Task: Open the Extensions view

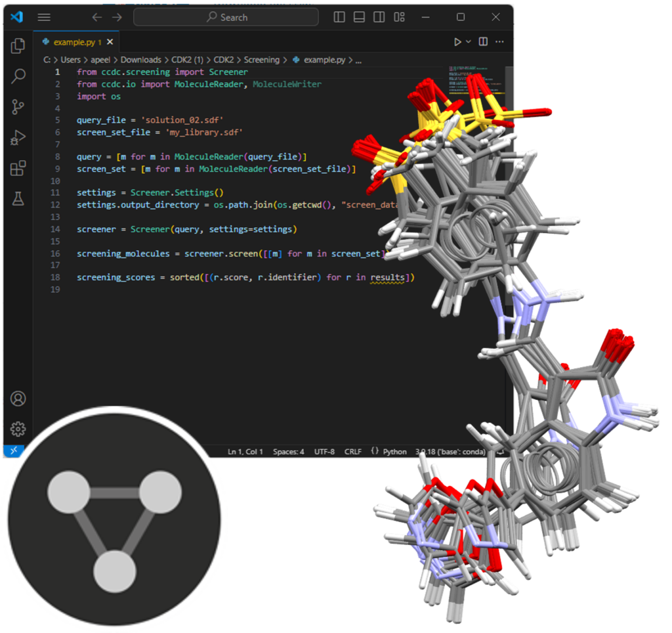Action: pyautogui.click(x=18, y=169)
